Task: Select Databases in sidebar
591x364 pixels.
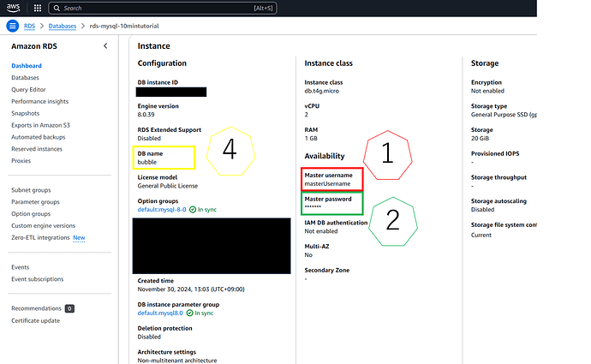Action: [25, 78]
